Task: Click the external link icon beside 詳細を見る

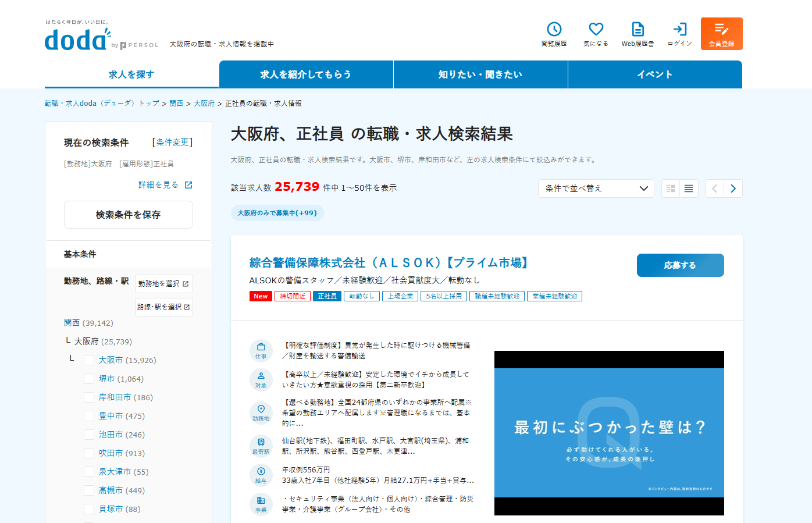Action: [188, 185]
